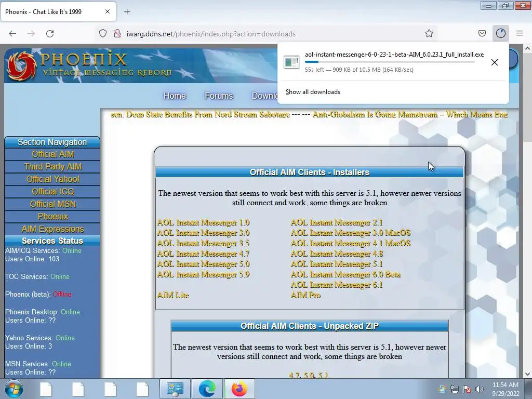Download AOL Instant Messenger 5.0

[x=203, y=264]
